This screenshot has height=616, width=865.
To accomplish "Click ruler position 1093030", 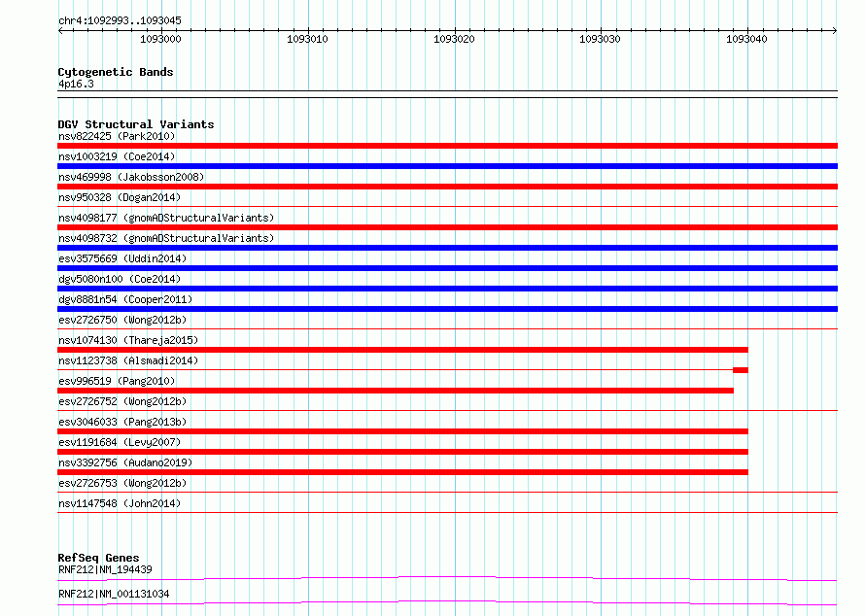I will point(601,39).
